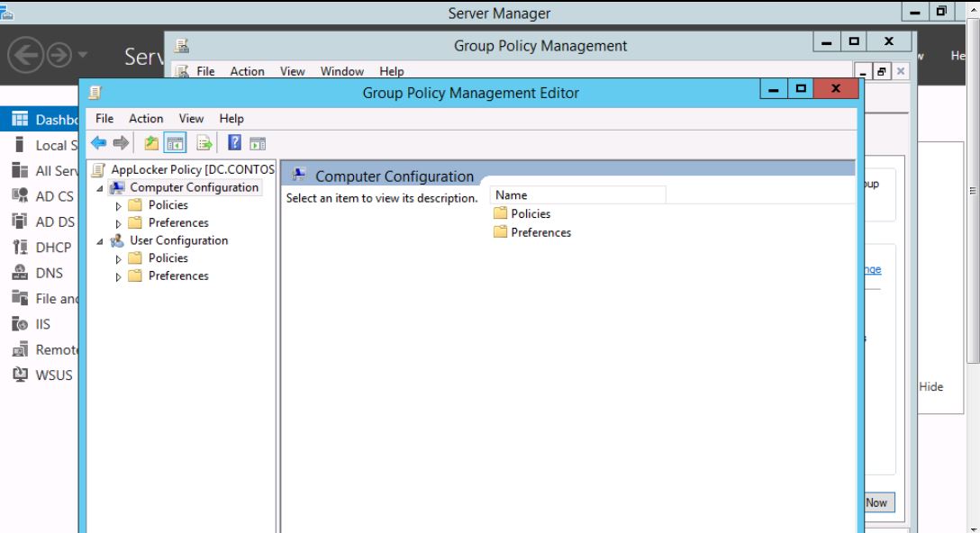980x533 pixels.
Task: Click the All Servers icon in Server Manager
Action: click(20, 170)
